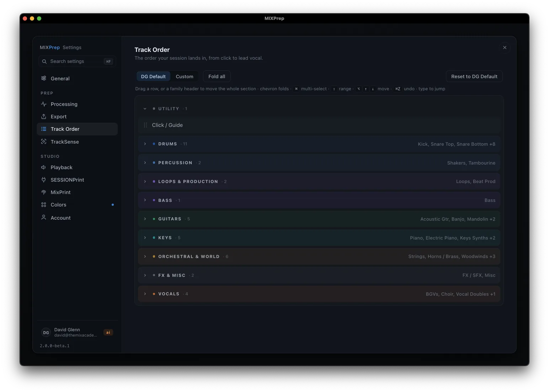Click the Strings, Horns / Brass summary
Screen dimensions: 549x392
click(x=452, y=257)
